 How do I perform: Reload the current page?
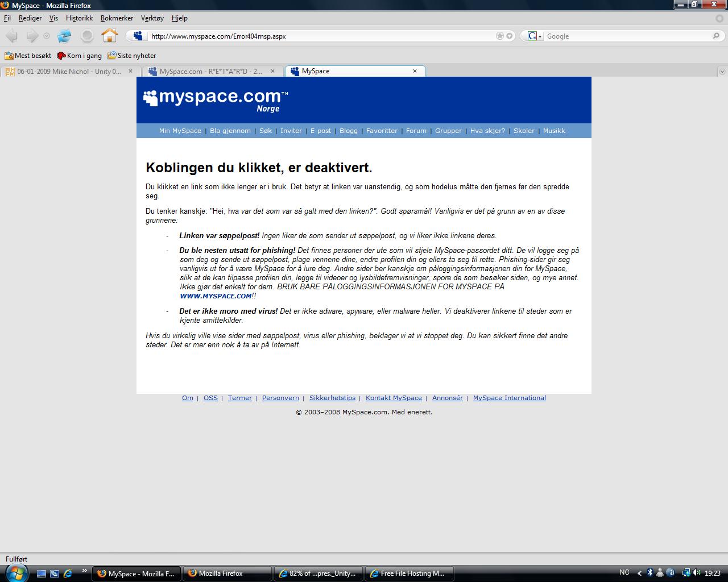pos(64,36)
